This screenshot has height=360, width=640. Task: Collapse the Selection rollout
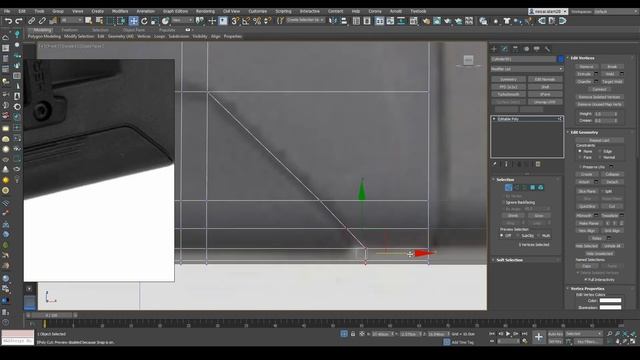click(x=505, y=180)
